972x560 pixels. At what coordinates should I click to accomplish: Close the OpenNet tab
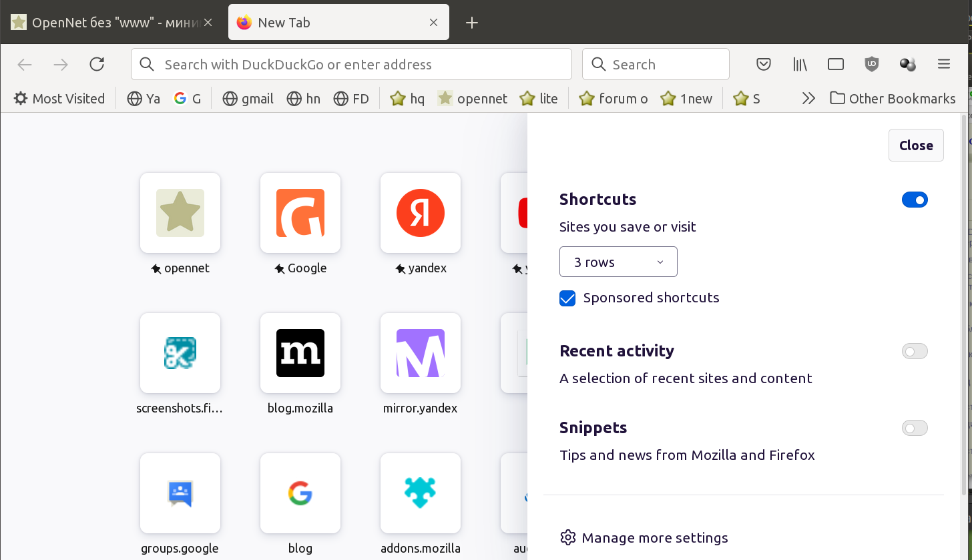[208, 23]
